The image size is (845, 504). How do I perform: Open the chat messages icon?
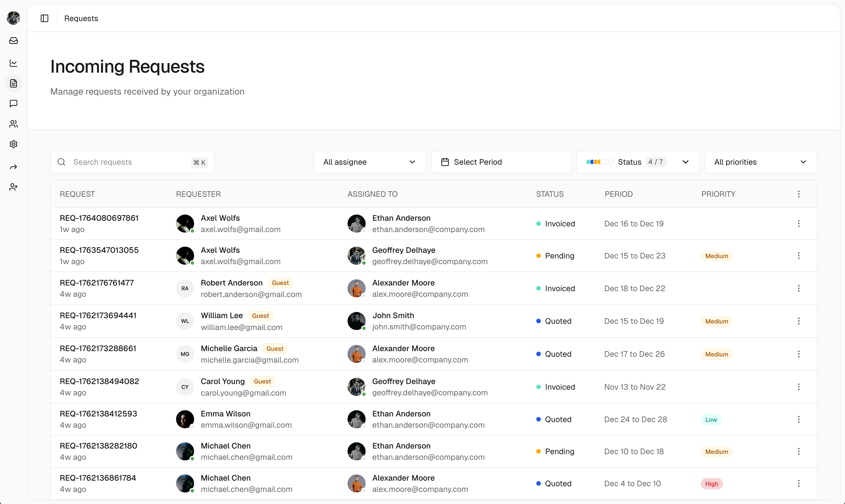click(x=14, y=104)
